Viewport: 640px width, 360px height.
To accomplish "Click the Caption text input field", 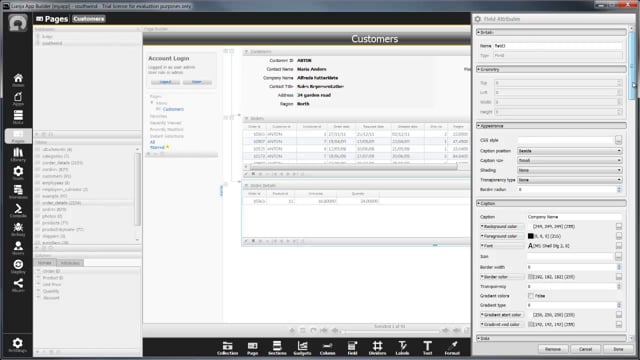I will (x=574, y=217).
